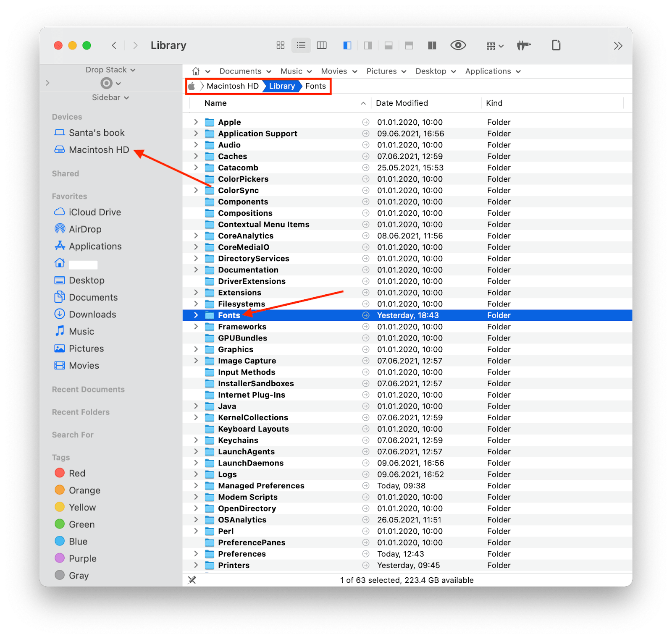Click arrow button beside Frameworks row
This screenshot has width=672, height=639.
[366, 327]
